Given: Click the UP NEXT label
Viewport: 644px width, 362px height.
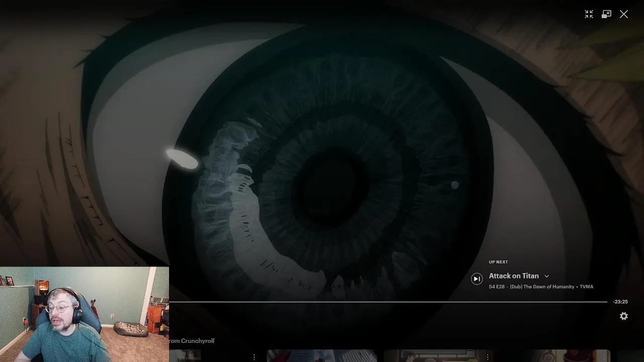Looking at the screenshot, I should pos(499,262).
